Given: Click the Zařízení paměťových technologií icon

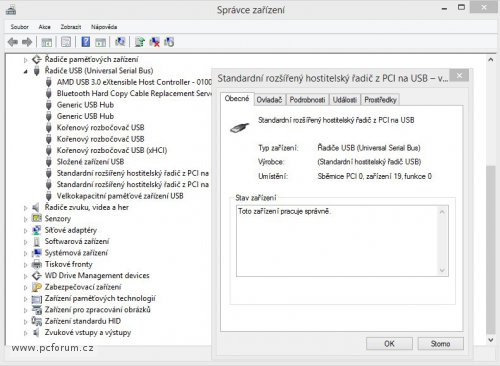Looking at the screenshot, I should (x=36, y=298).
